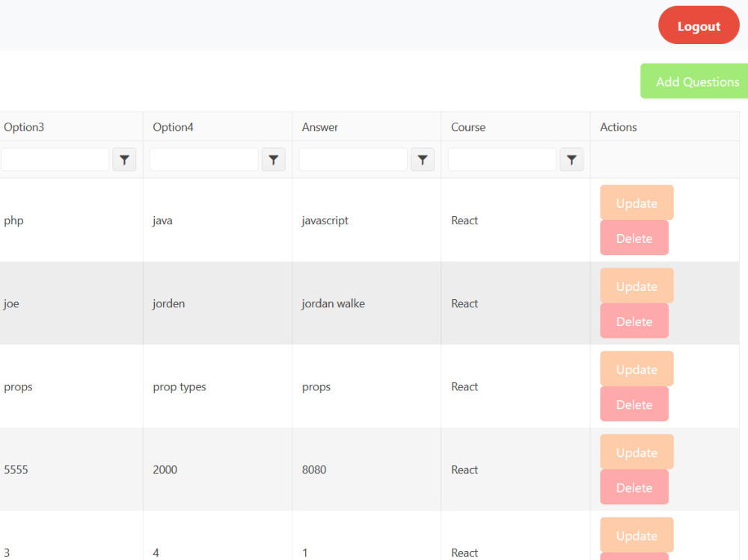Update the question with answer javascript
The height and width of the screenshot is (560, 748).
point(637,203)
